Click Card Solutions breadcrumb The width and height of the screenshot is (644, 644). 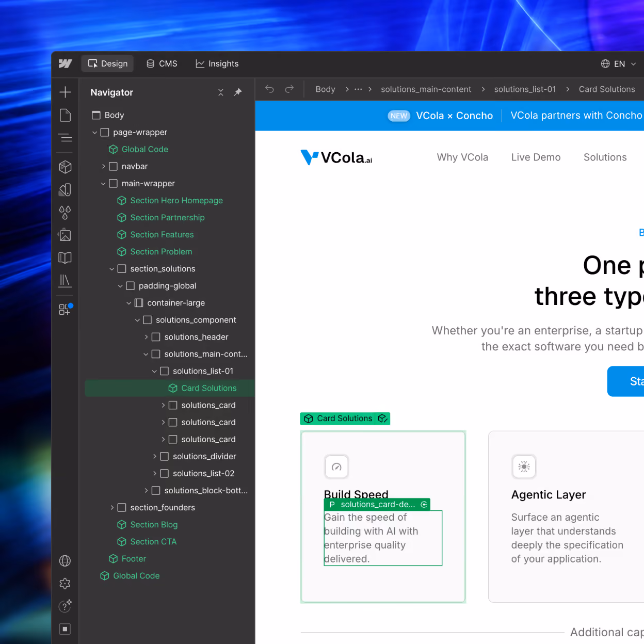click(607, 89)
